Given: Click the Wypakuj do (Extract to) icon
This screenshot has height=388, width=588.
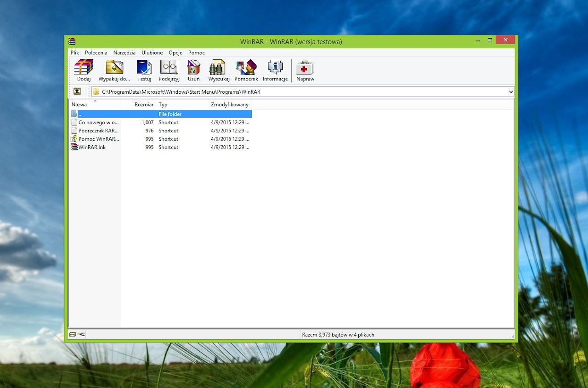Looking at the screenshot, I should click(x=114, y=67).
